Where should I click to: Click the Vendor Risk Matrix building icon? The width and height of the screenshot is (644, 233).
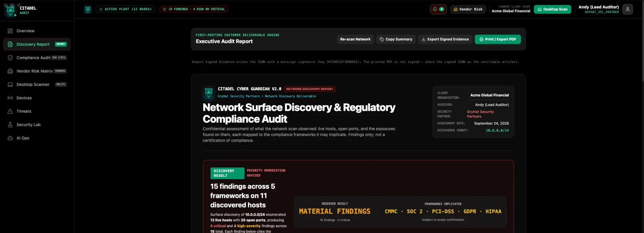pyautogui.click(x=10, y=71)
